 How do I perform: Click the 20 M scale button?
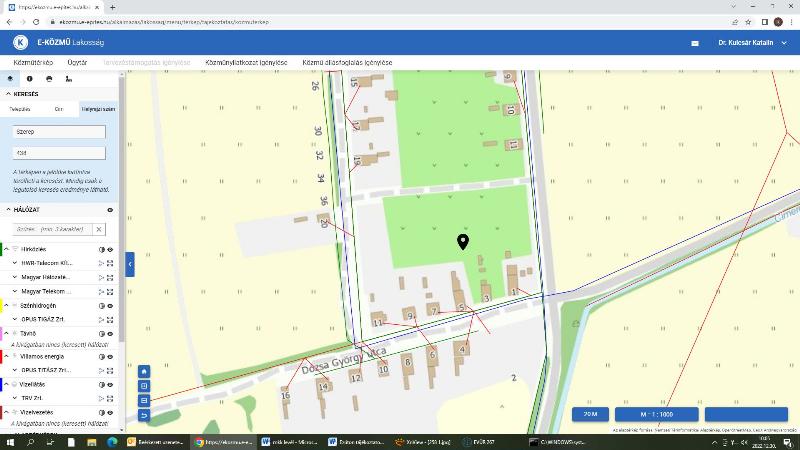[x=590, y=414]
